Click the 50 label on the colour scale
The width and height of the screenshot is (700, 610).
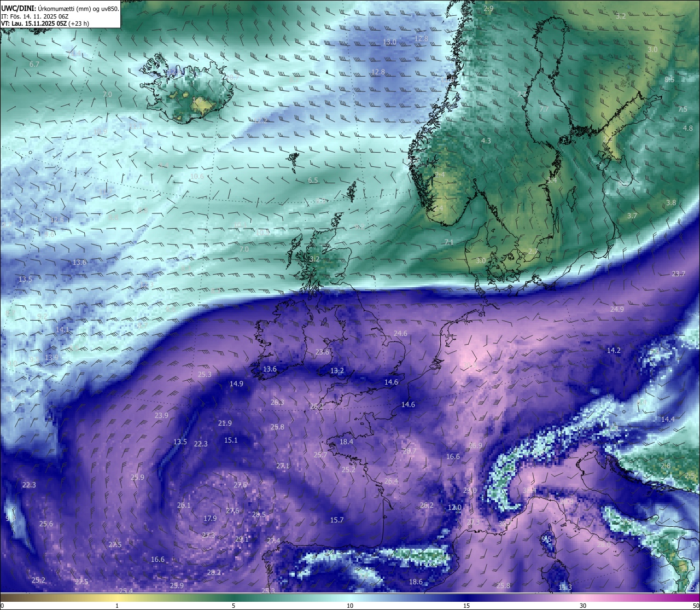(695, 606)
